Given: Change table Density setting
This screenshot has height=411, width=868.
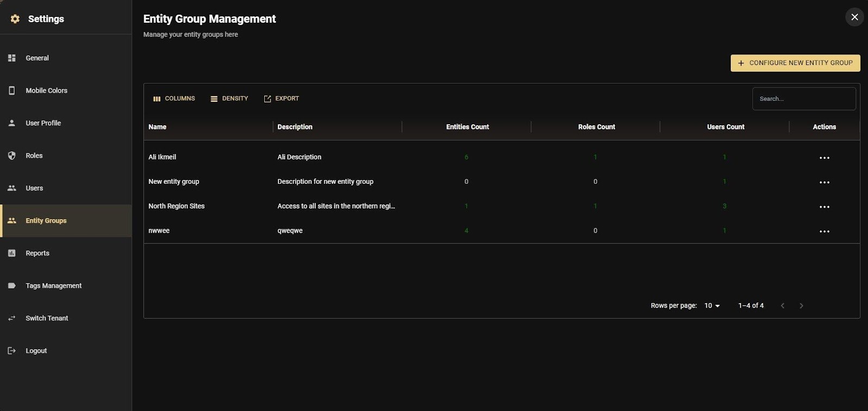Looking at the screenshot, I should pyautogui.click(x=229, y=99).
